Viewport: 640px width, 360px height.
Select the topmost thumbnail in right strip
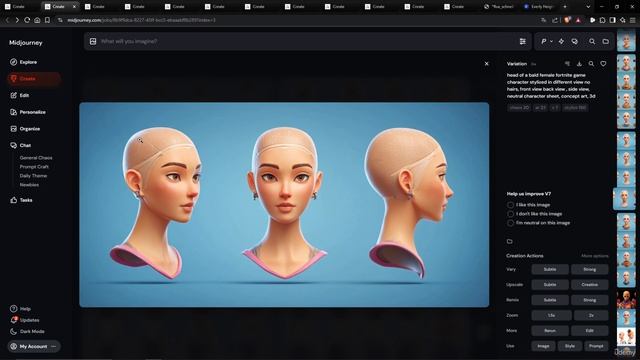click(626, 40)
